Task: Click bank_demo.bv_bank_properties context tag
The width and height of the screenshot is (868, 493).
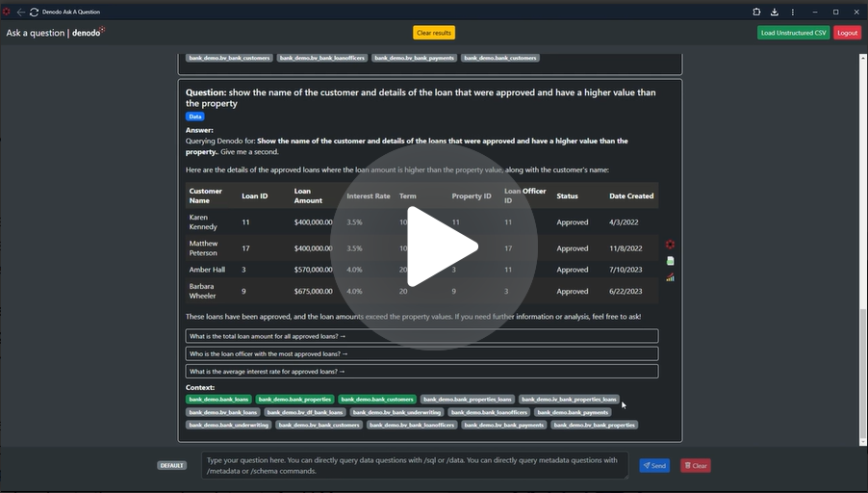Action: (x=594, y=425)
